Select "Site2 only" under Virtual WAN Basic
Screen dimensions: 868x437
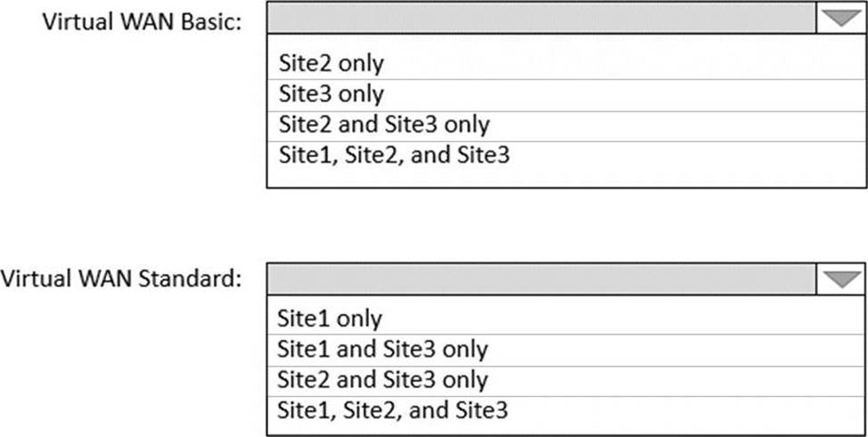[x=332, y=64]
